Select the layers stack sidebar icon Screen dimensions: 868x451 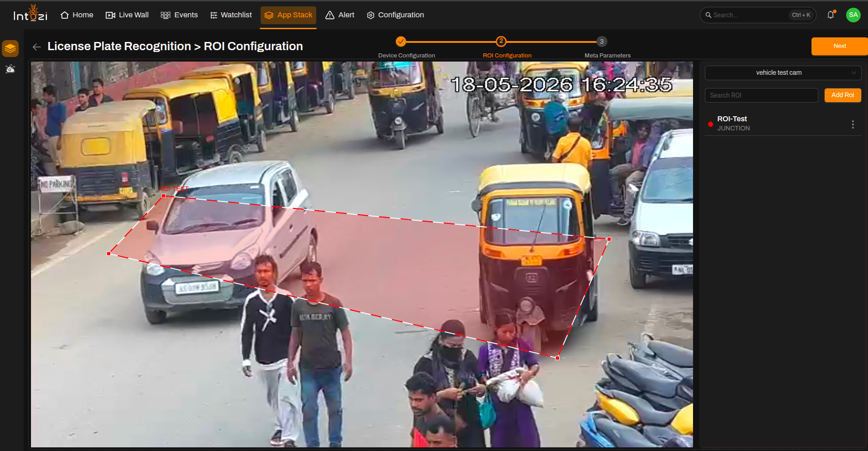pyautogui.click(x=10, y=48)
